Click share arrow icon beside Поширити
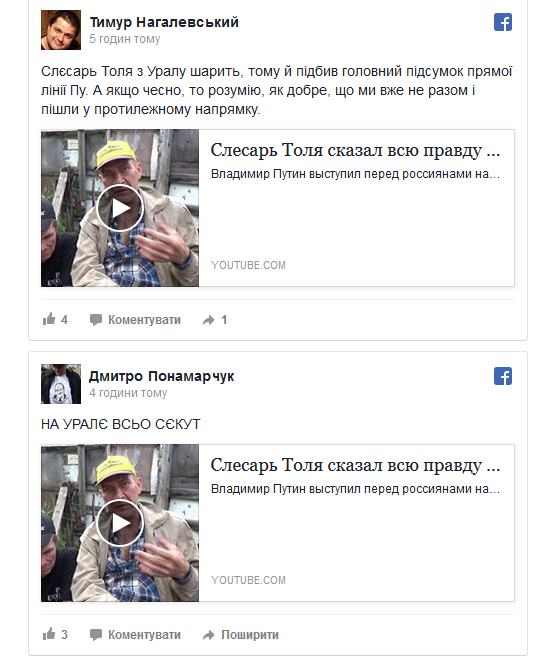The image size is (535, 662). tap(209, 635)
